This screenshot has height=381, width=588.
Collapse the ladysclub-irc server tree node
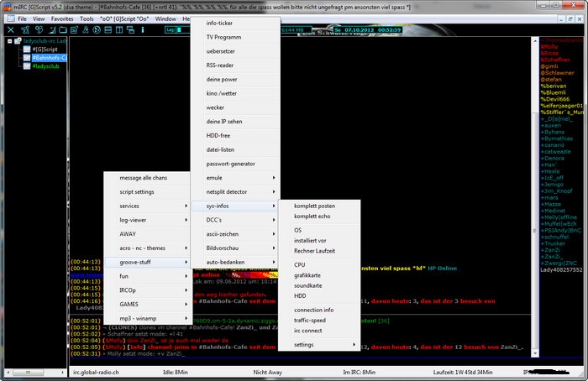coord(10,41)
